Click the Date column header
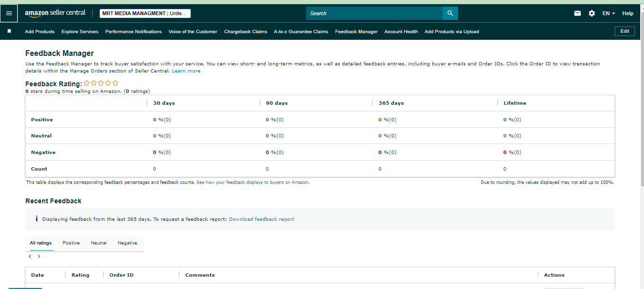Image resolution: width=644 pixels, height=289 pixels. pyautogui.click(x=37, y=275)
